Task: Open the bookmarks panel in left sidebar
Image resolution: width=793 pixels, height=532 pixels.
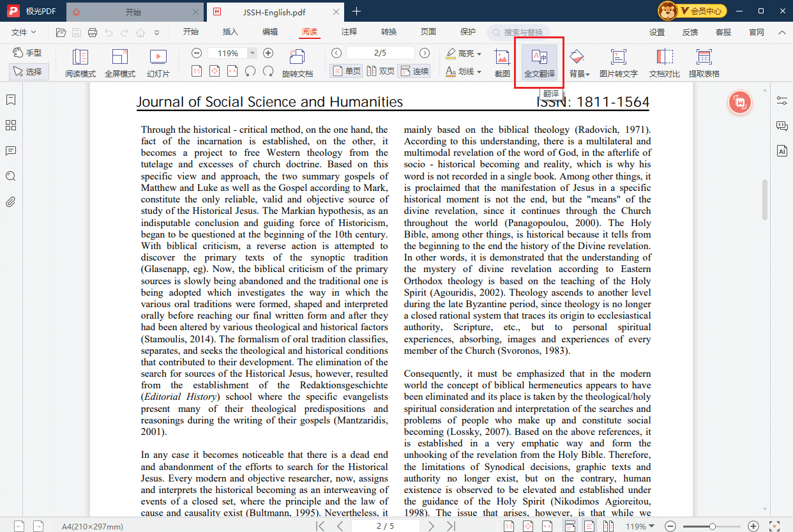Action: point(10,100)
